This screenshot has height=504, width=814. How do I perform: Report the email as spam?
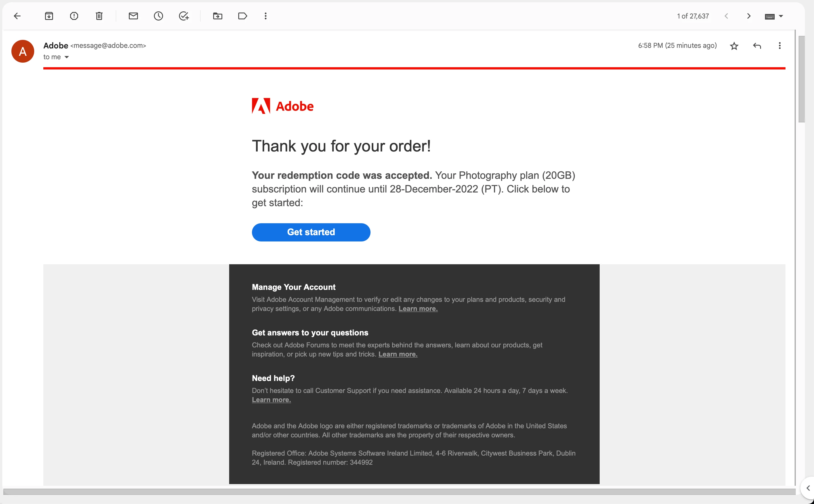click(74, 16)
